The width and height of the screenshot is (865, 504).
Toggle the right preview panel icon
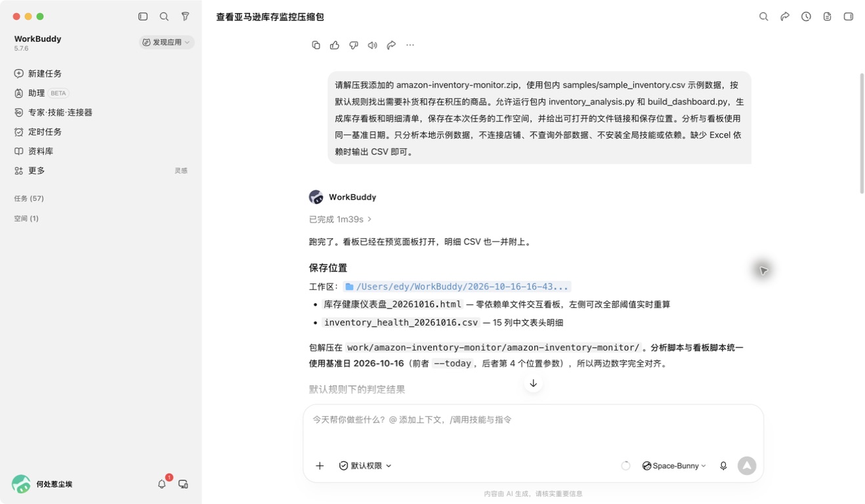(848, 16)
